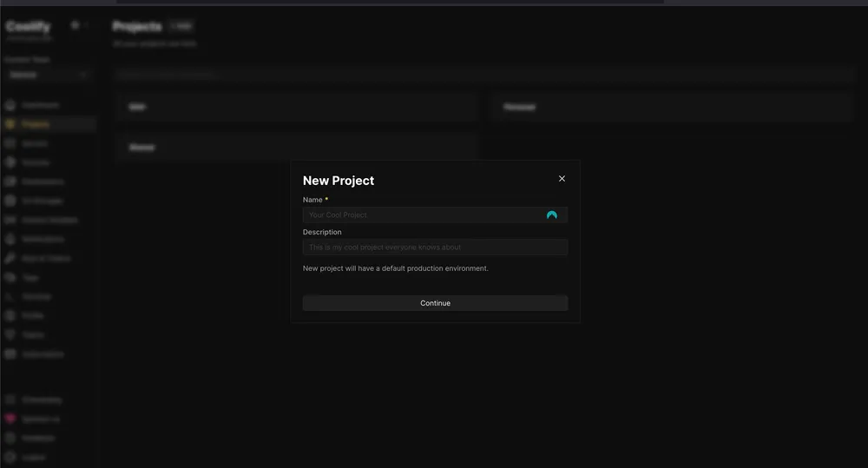This screenshot has height=468, width=868.
Task: Click the pink Sponsor us heart icon
Action: (10, 419)
